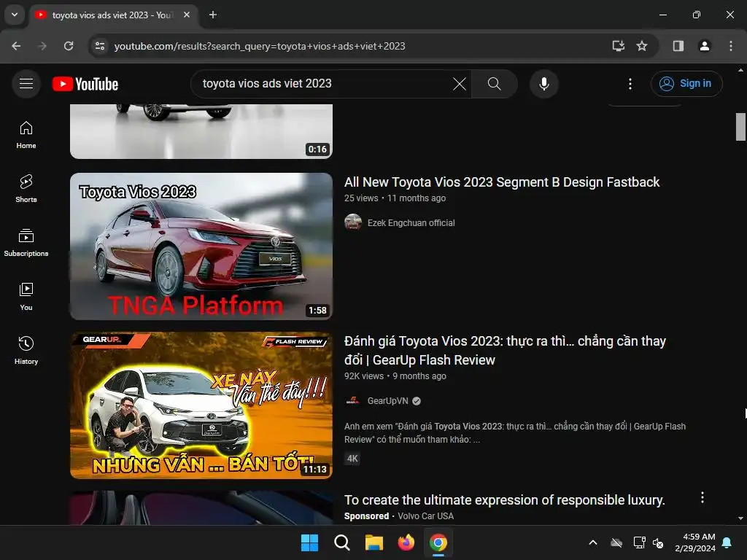Click "25 views" under All New Toyota Vios video
747x560 pixels.
(361, 198)
